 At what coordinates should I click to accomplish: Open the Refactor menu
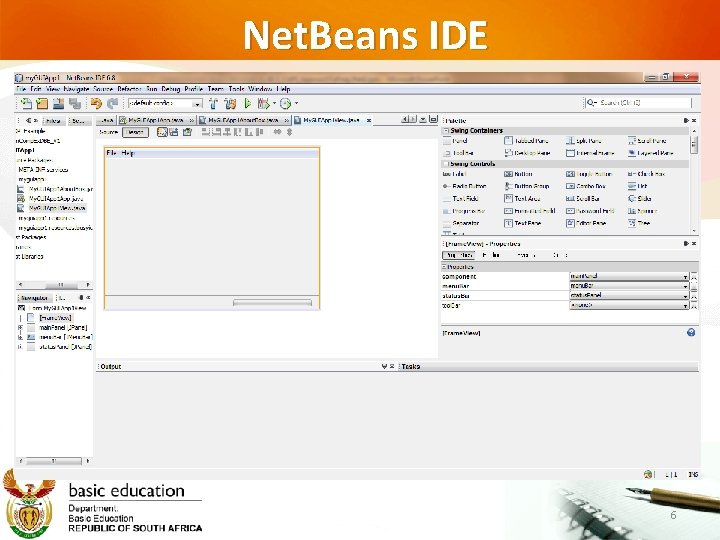pos(129,89)
